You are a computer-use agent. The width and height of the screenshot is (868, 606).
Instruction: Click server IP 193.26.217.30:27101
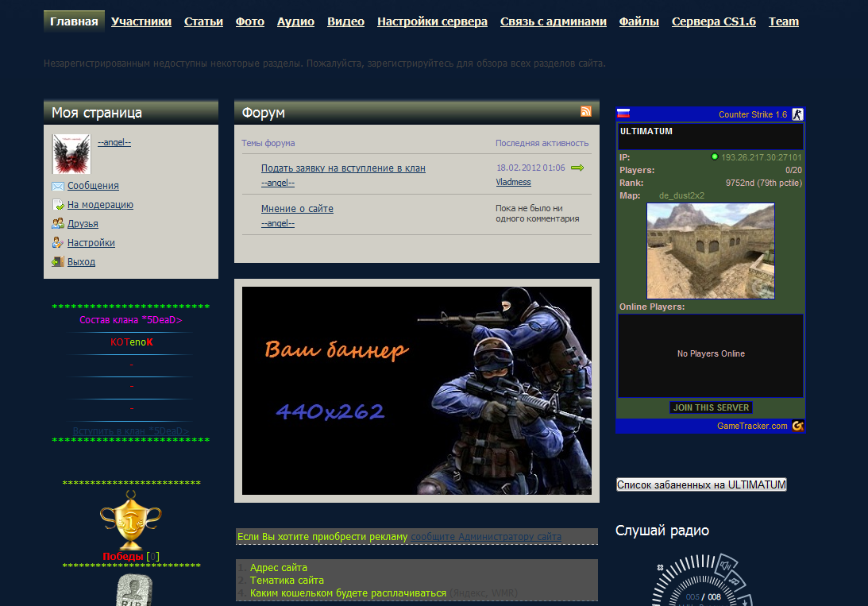point(761,157)
